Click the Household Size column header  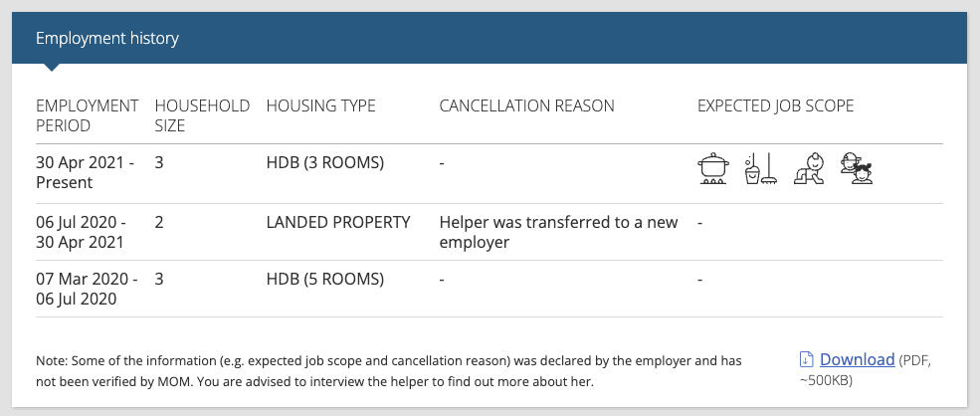[202, 115]
